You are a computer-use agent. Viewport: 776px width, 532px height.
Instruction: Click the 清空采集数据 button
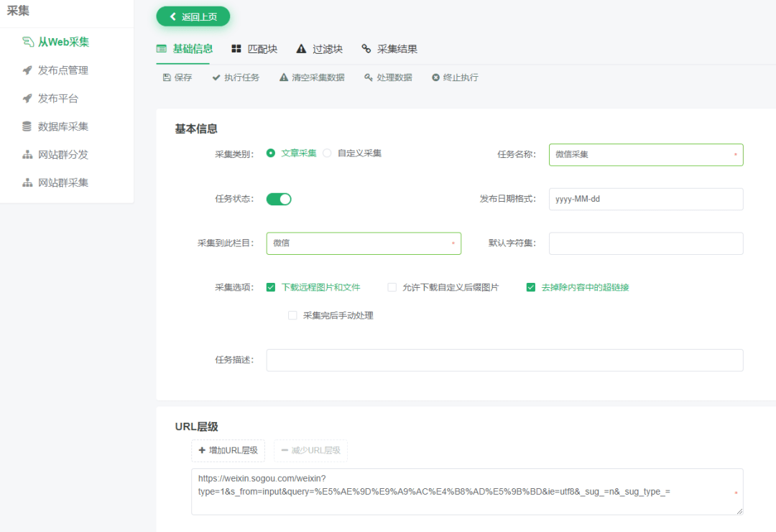312,77
